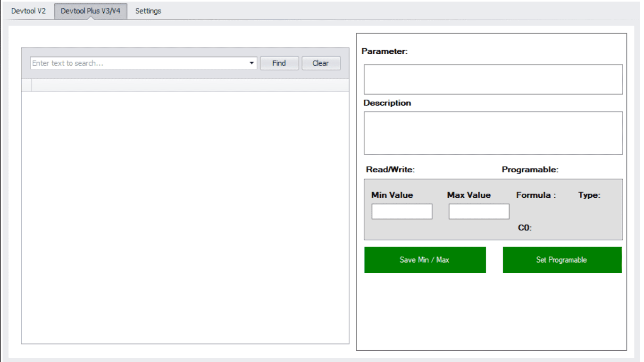Switch to the Devtool V2 tab
This screenshot has height=362, width=644.
pyautogui.click(x=28, y=11)
